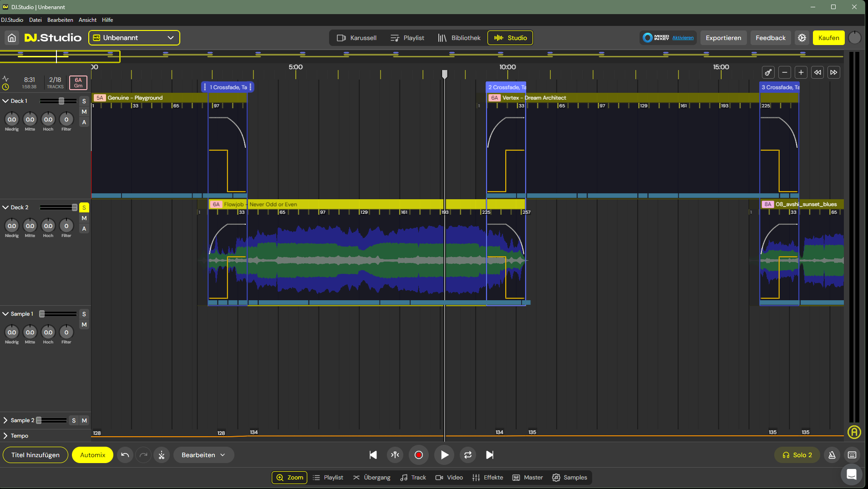
Task: Expand the Tempo section
Action: (x=5, y=436)
